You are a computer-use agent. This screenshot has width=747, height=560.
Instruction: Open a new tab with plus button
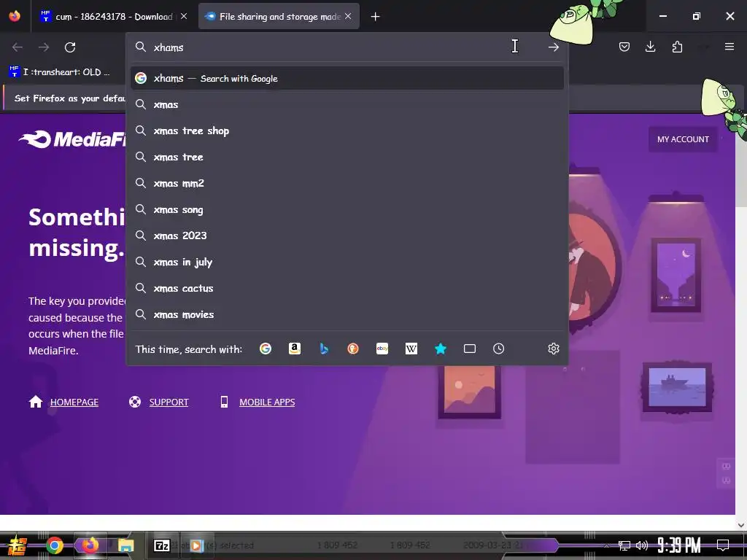(x=376, y=17)
